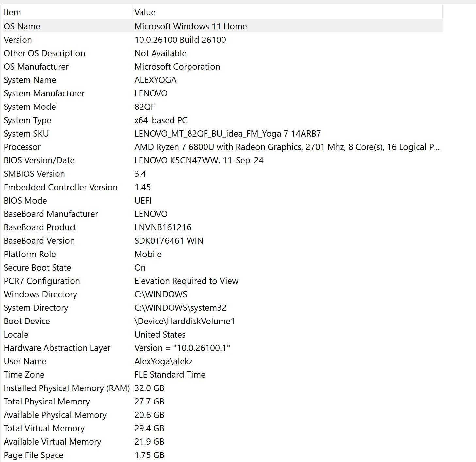Select the Windows Directory row
This screenshot has height=462, width=476.
pyautogui.click(x=40, y=294)
